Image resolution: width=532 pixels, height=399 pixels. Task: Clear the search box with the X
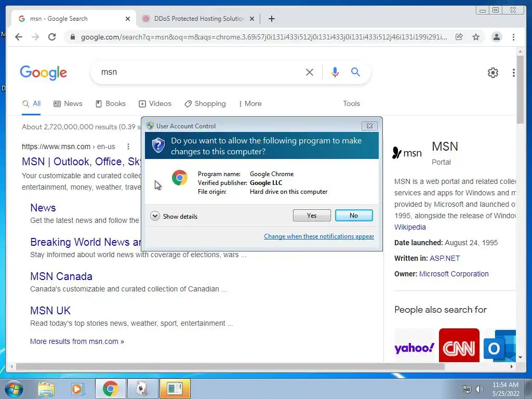pyautogui.click(x=310, y=72)
